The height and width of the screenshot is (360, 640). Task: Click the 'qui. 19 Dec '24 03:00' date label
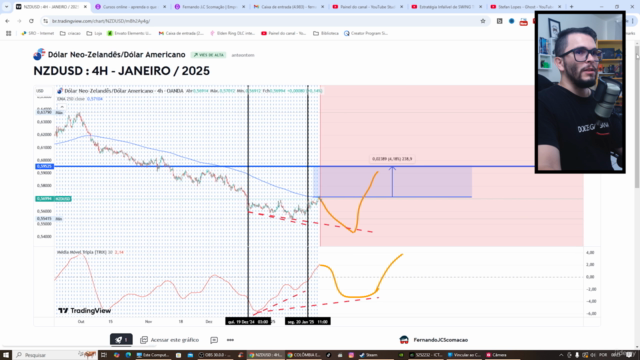248,322
